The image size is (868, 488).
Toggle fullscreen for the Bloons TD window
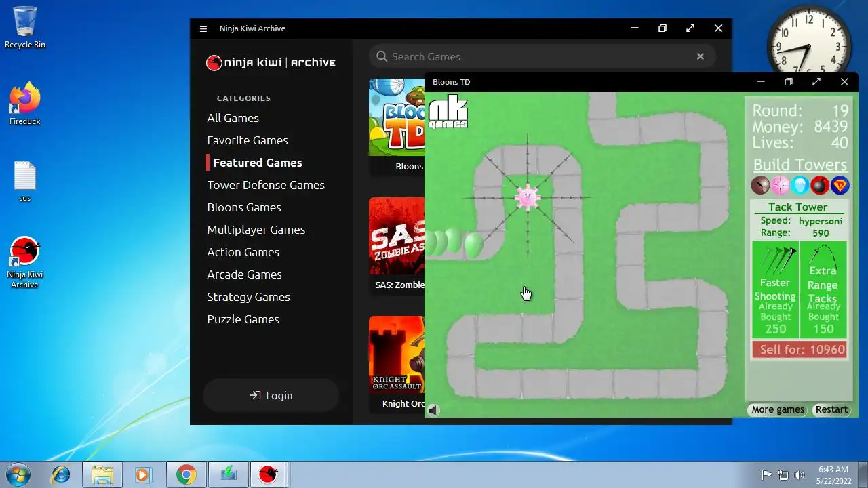(816, 82)
